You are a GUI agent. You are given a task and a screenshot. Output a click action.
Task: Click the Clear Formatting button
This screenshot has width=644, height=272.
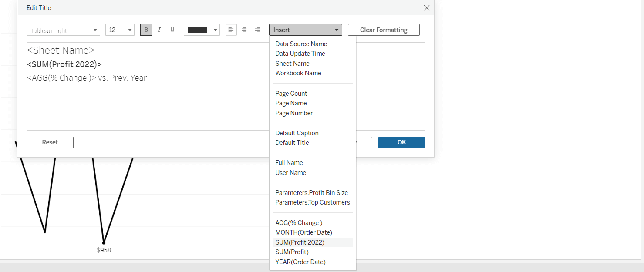point(384,30)
